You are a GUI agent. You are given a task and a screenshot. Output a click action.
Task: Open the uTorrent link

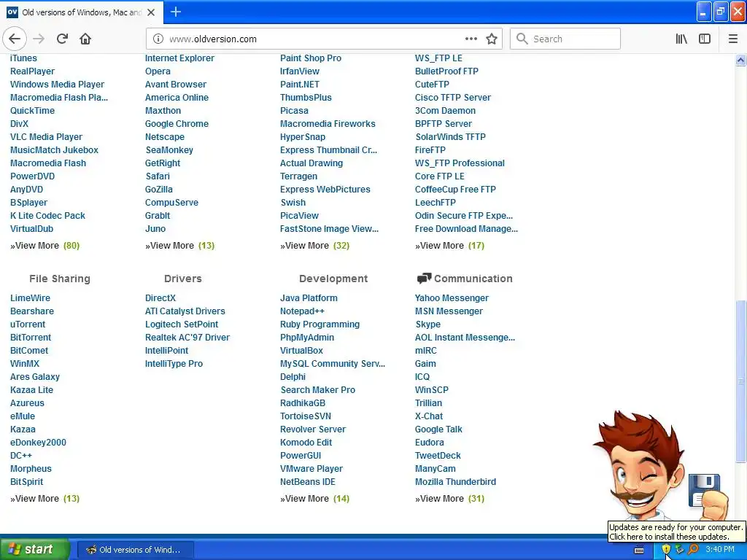28,324
